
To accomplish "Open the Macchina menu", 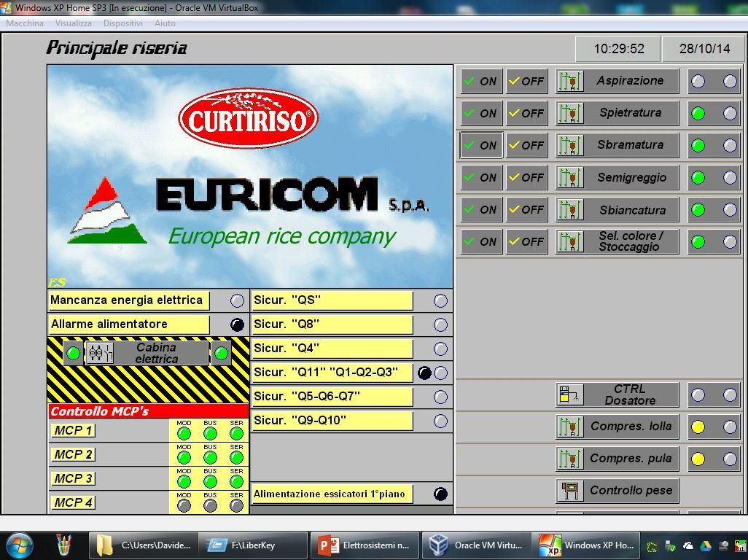I will point(25,23).
